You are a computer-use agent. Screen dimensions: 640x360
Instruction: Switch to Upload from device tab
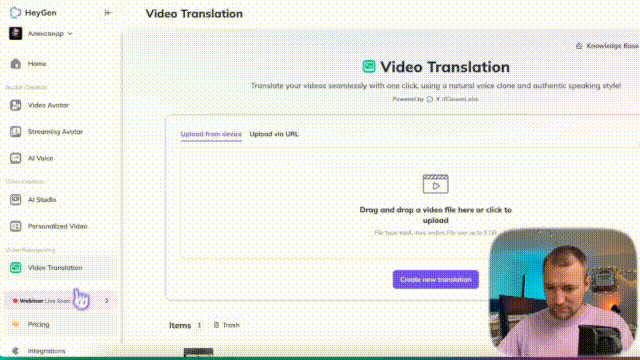pos(211,134)
